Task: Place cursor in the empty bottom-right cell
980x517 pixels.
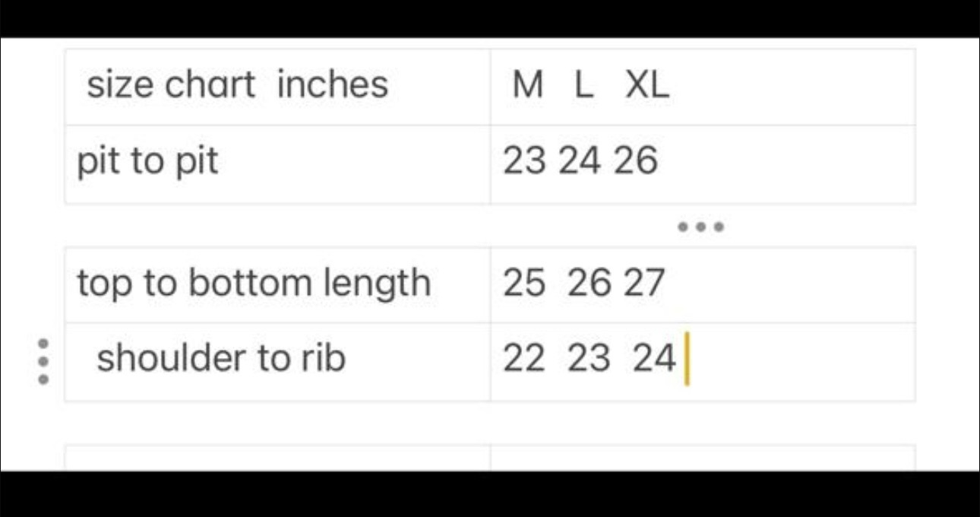Action: click(x=702, y=458)
